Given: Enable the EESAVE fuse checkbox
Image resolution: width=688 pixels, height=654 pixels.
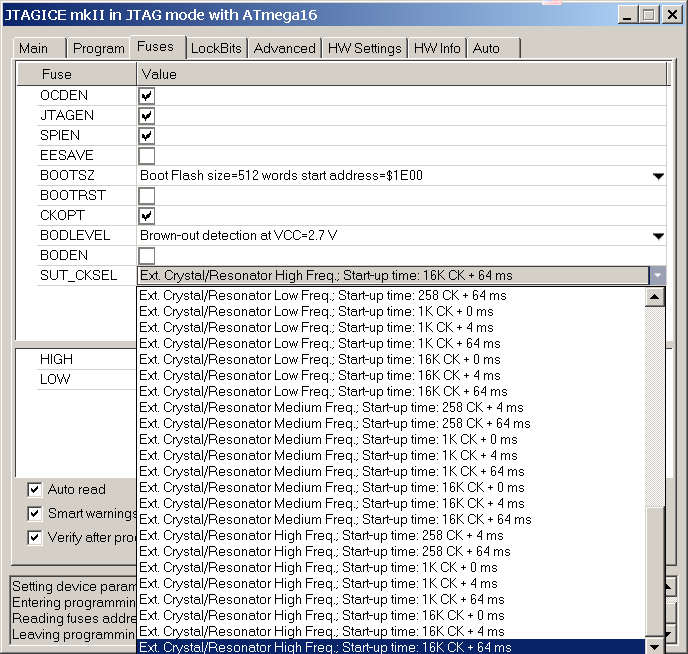Looking at the screenshot, I should [147, 156].
